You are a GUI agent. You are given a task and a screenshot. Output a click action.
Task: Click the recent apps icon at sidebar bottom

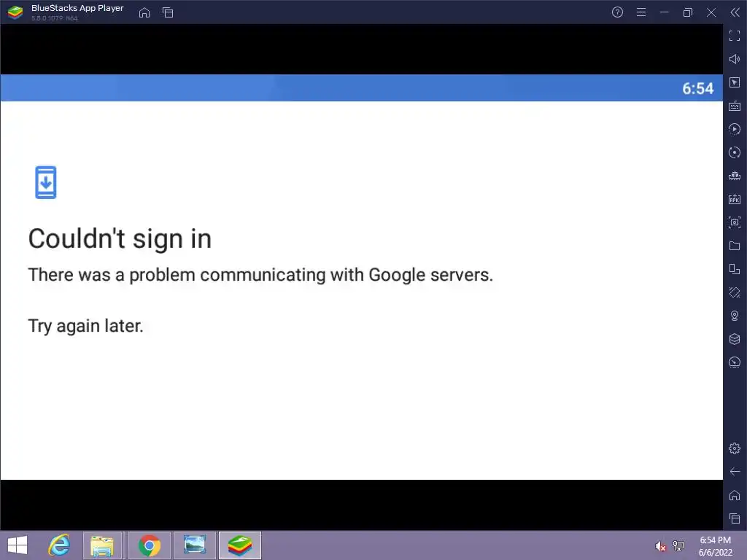click(x=735, y=518)
